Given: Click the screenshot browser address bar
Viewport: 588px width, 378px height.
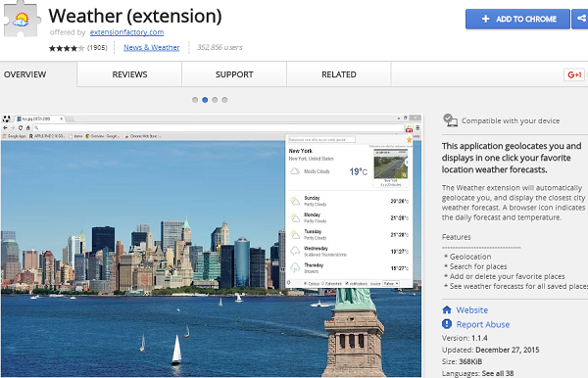Looking at the screenshot, I should tap(219, 127).
